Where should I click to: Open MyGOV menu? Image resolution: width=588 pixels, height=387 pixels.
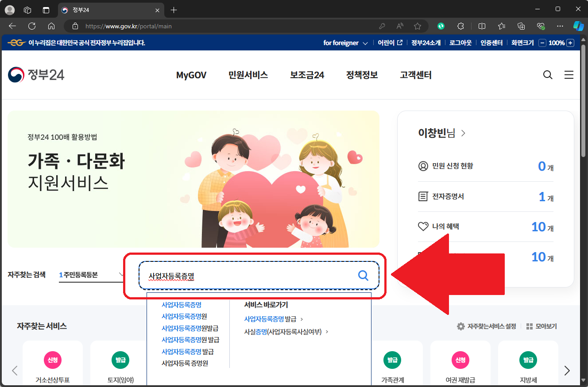191,75
